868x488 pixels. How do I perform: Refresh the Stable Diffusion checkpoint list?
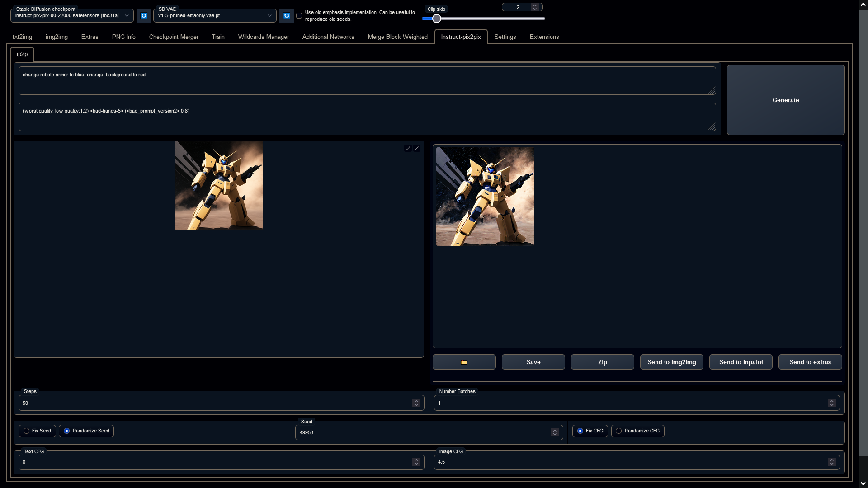pyautogui.click(x=144, y=16)
